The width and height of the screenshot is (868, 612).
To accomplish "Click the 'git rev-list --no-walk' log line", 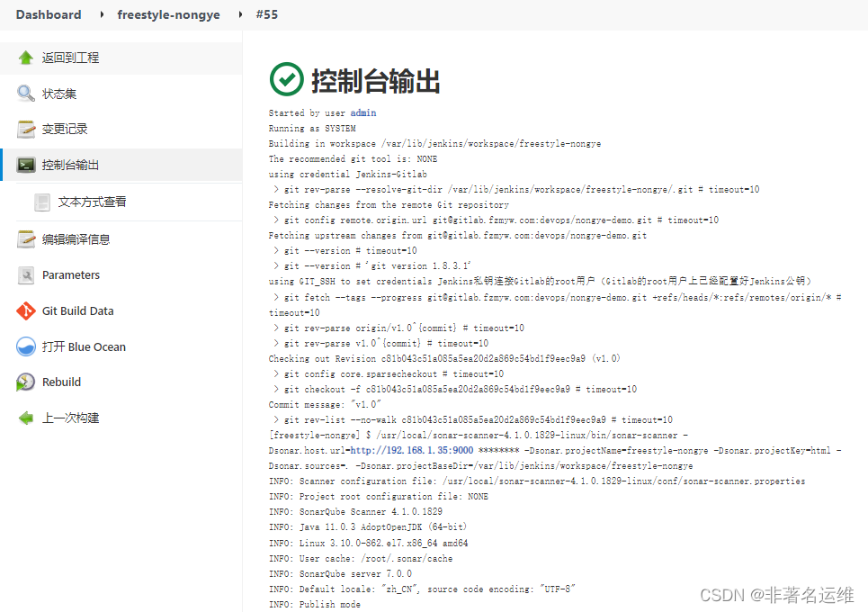I will point(473,420).
